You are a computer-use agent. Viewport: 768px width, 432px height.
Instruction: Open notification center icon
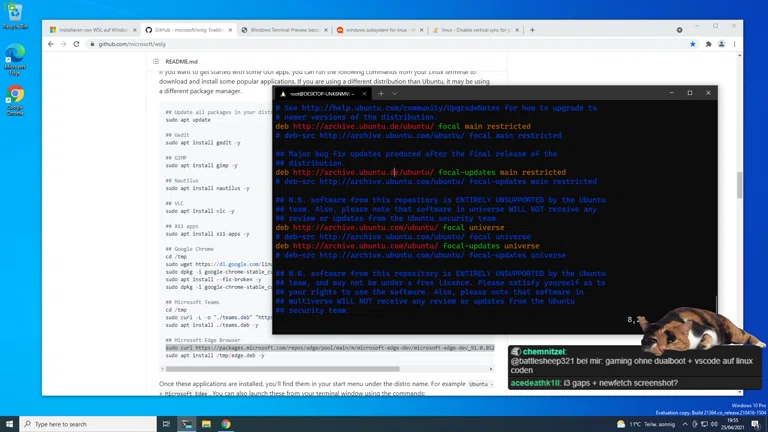[x=755, y=424]
